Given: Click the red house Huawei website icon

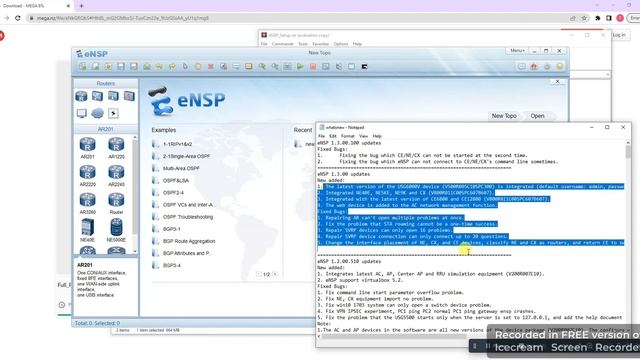Looking at the screenshot, I should 534,67.
